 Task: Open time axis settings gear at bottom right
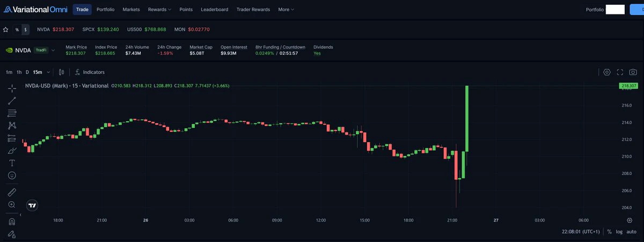630,220
